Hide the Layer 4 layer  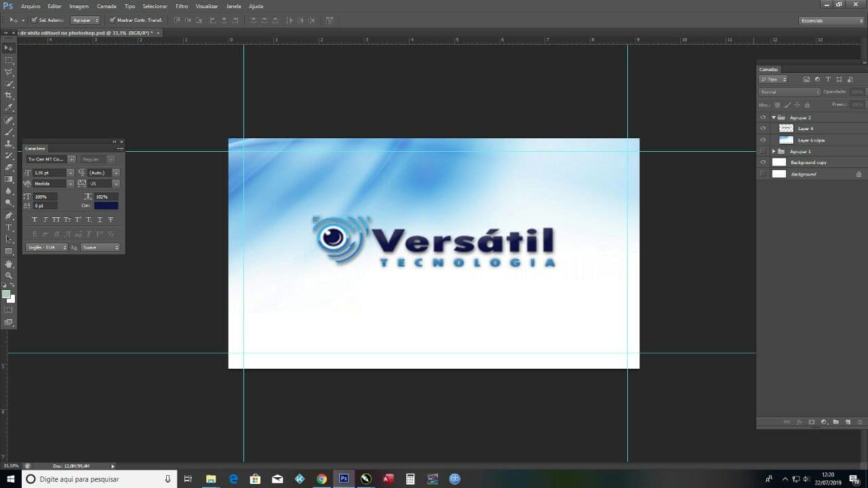[x=763, y=128]
